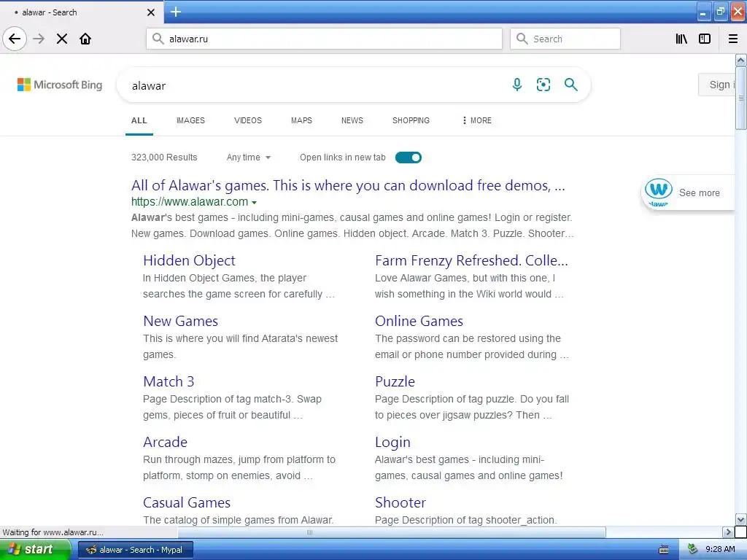
Task: Open Bing visual search camera icon
Action: (543, 85)
